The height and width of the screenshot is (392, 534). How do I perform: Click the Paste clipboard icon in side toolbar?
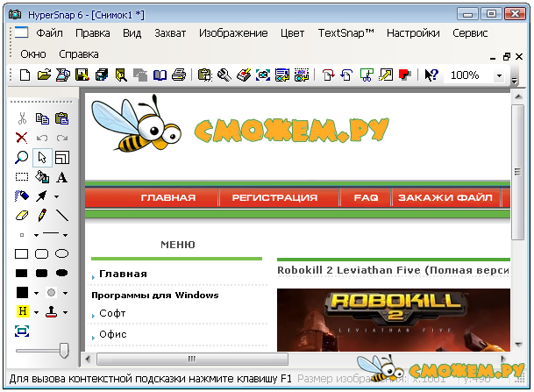click(x=62, y=118)
